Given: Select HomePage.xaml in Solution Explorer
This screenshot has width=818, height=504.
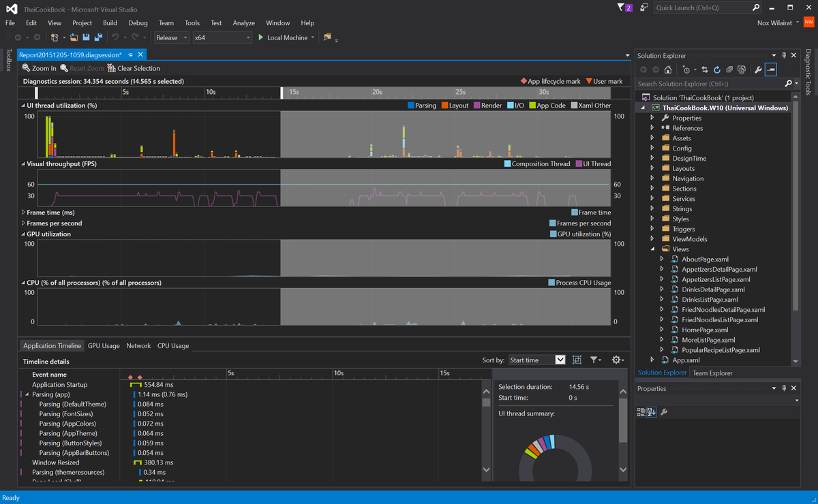Looking at the screenshot, I should [705, 330].
